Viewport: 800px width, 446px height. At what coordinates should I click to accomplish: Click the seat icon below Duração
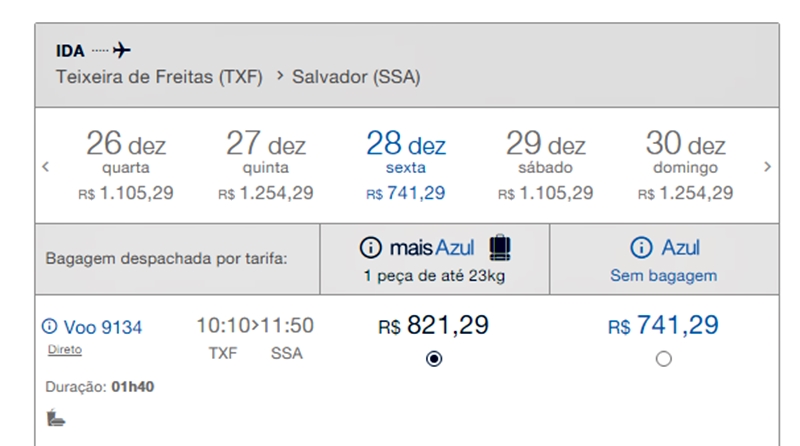click(x=56, y=417)
